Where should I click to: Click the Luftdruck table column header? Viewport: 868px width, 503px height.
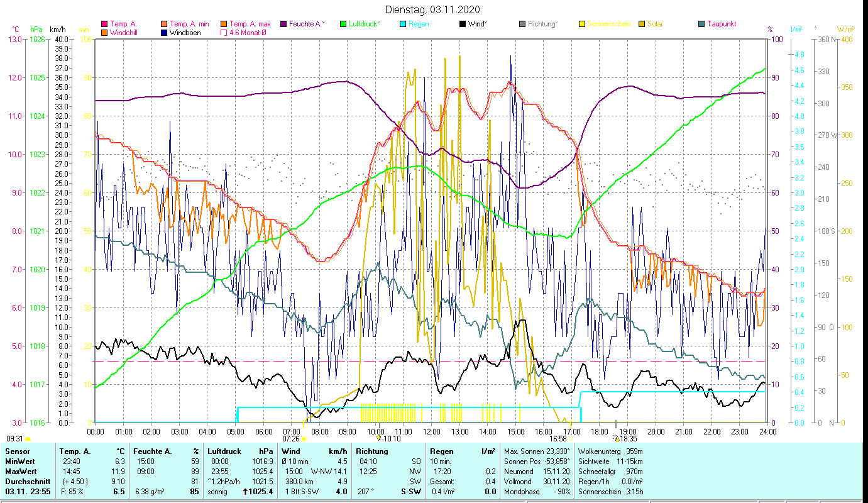coord(224,451)
